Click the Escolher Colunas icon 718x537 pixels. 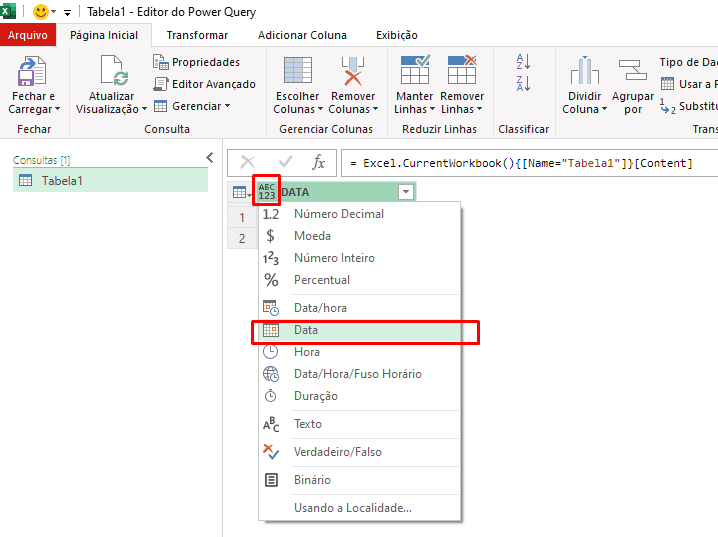click(298, 70)
